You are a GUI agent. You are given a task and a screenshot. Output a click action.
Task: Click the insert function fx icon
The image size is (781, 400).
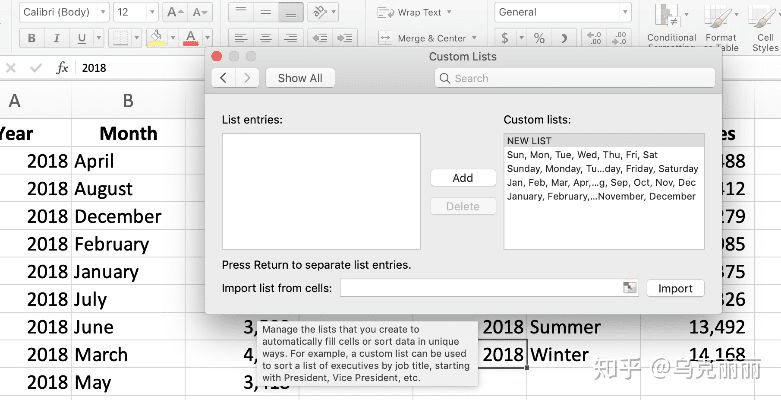click(x=62, y=68)
